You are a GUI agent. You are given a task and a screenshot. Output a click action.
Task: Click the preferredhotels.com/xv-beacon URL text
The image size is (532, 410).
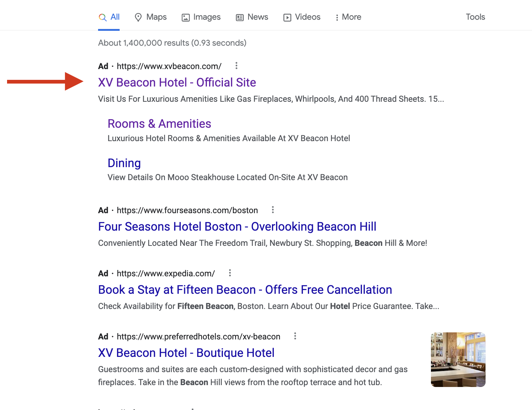tap(198, 336)
